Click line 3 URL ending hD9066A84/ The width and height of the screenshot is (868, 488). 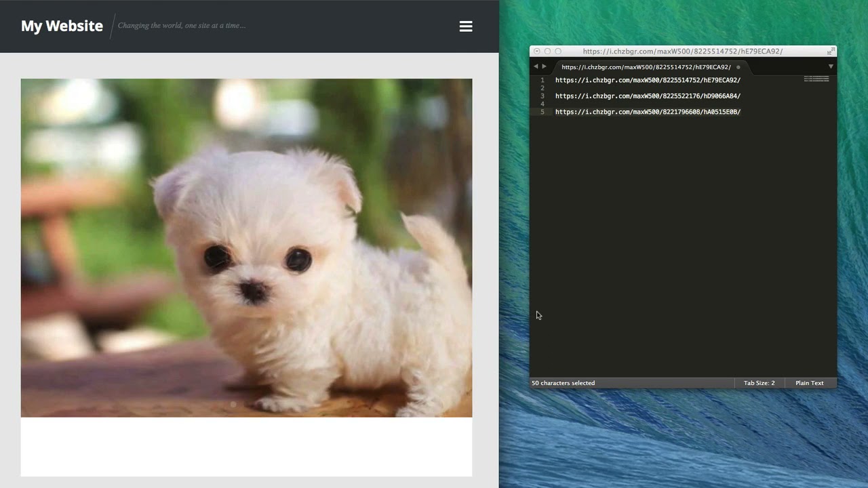[x=648, y=96]
